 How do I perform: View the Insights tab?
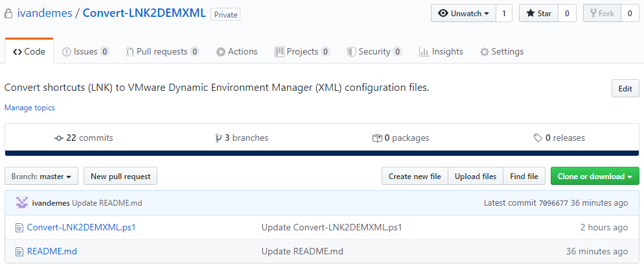click(x=441, y=52)
